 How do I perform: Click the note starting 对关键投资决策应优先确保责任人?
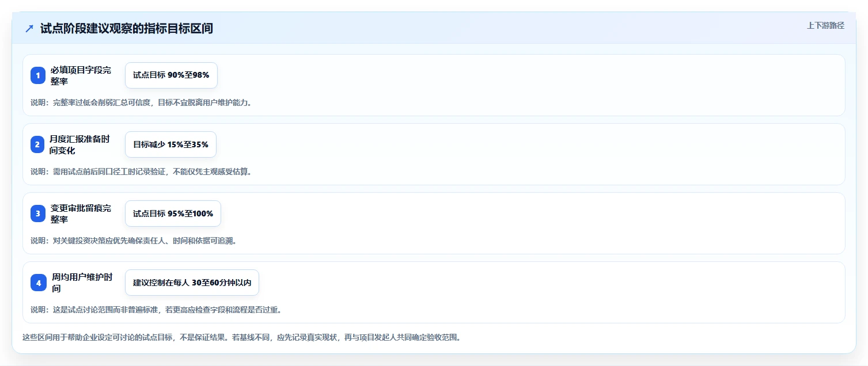(134, 241)
